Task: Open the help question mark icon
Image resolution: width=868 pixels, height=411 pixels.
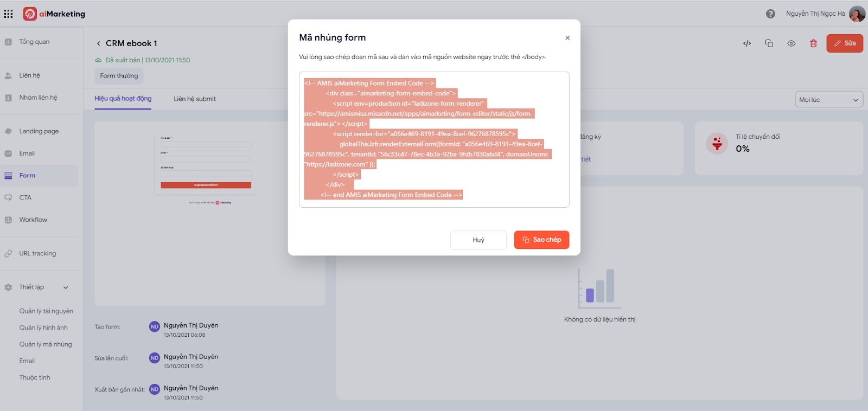Action: tap(770, 14)
